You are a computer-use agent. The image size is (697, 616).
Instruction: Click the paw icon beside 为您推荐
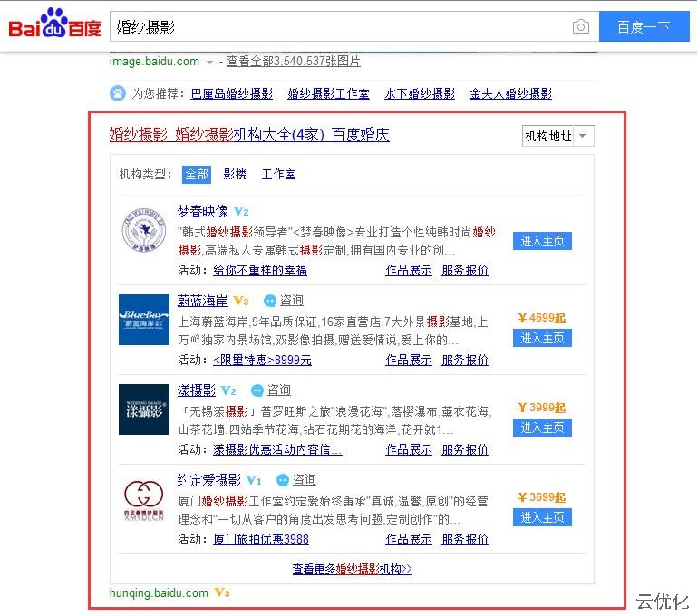click(x=118, y=93)
